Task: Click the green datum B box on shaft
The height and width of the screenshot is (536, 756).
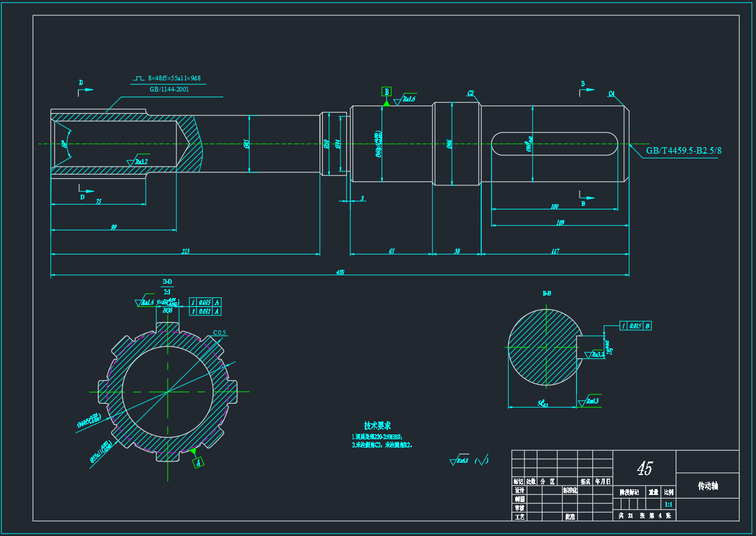Action: pyautogui.click(x=386, y=91)
